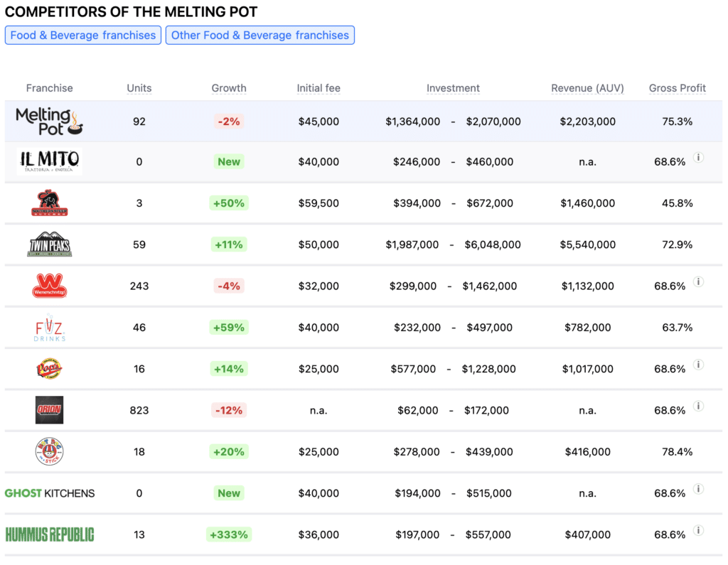
Task: Select the $5,540,000 revenue value
Action: point(587,244)
